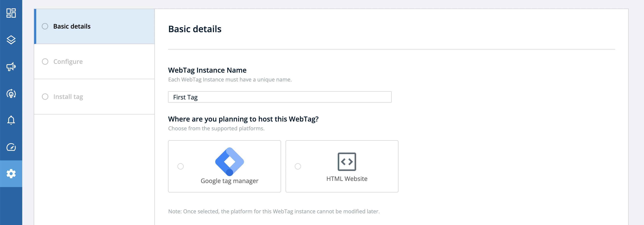
Task: Select the Google tag manager radio button
Action: (x=181, y=166)
